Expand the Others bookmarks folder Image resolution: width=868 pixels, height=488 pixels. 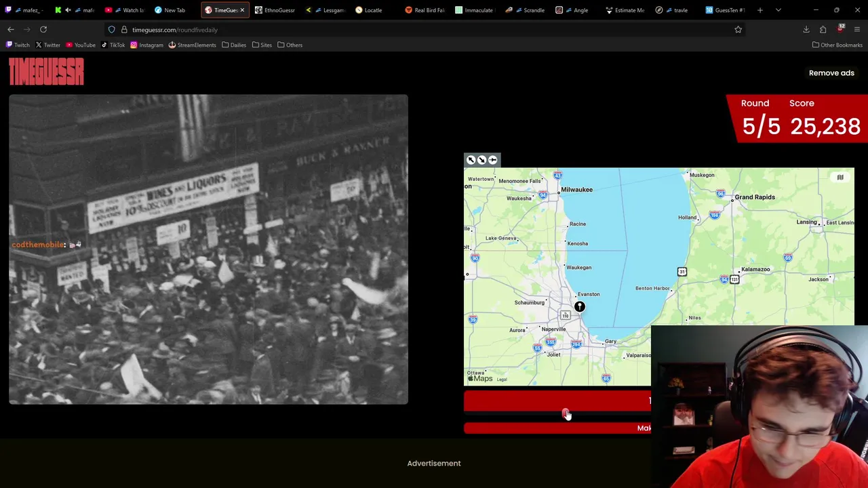coord(290,45)
